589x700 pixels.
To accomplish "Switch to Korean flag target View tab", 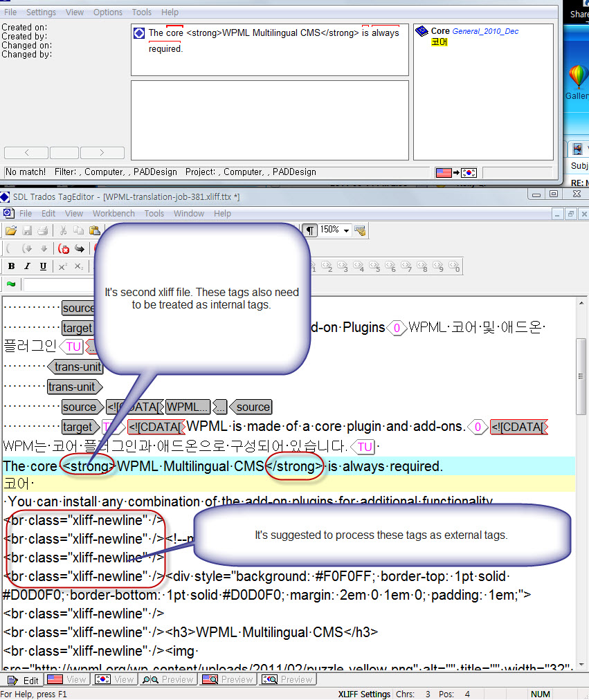I will point(114,679).
